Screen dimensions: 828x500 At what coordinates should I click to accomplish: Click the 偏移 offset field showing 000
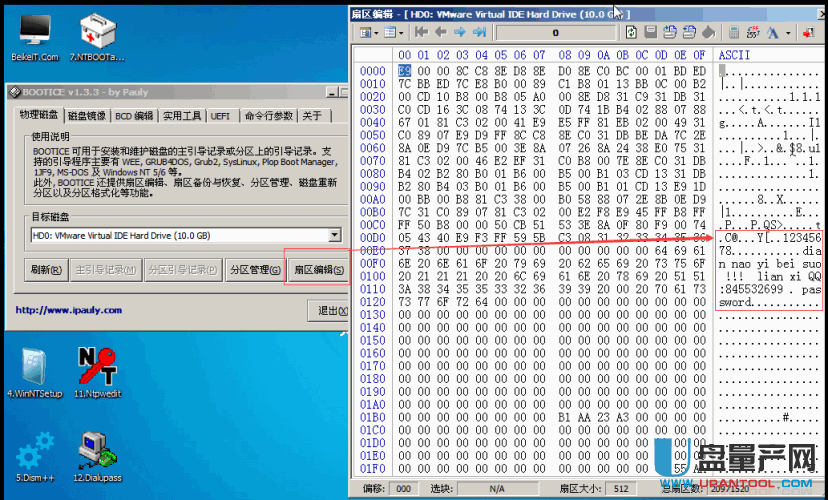403,488
